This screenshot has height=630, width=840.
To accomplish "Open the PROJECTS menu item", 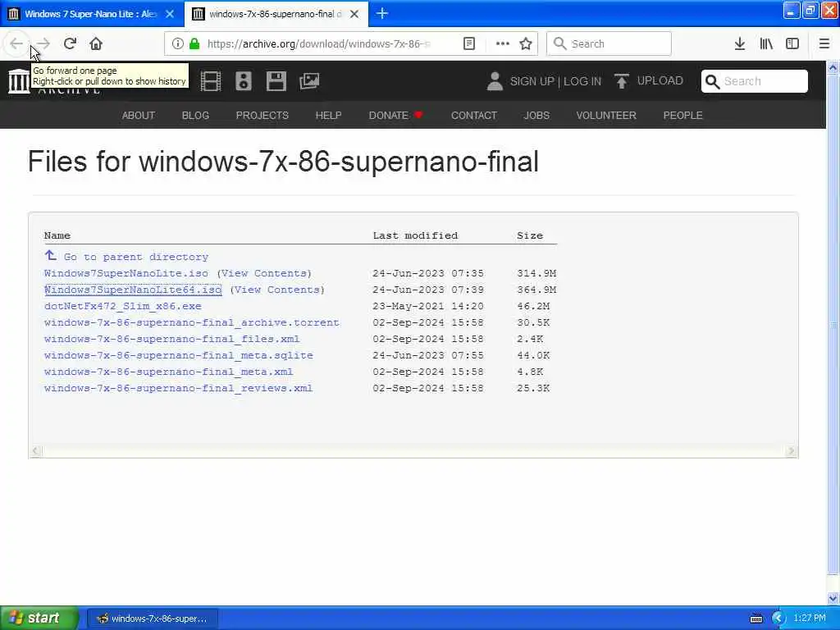I will (262, 115).
